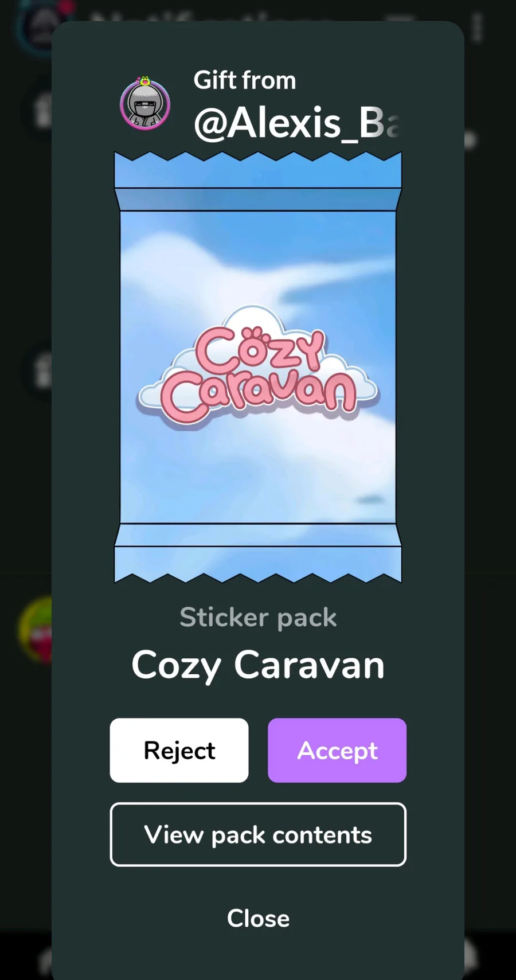The image size is (516, 980).
Task: Open @Alexis_Ba sender profile name
Action: tap(296, 123)
